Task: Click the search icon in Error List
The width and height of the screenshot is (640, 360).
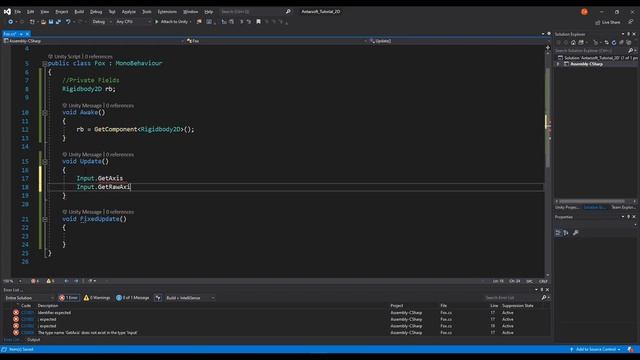Action: (544, 298)
